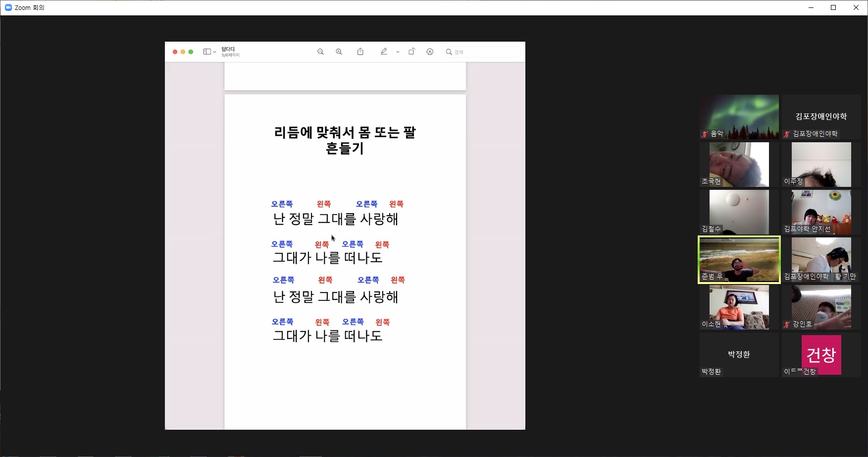Click the magnifier icon in search field
The width and height of the screenshot is (868, 457).
point(449,52)
